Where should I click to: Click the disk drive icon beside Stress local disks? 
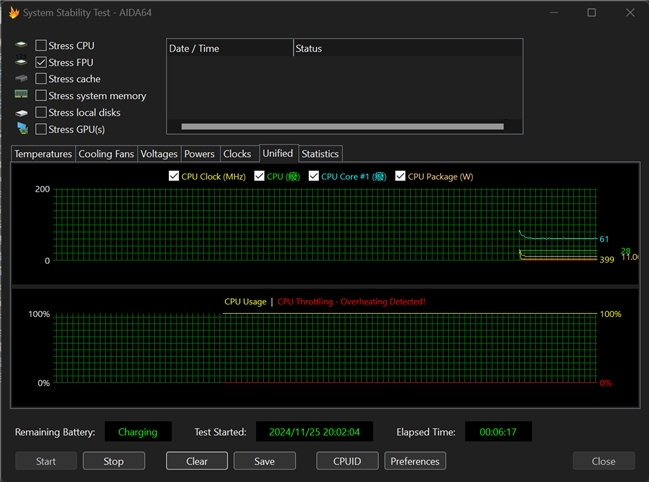click(21, 113)
